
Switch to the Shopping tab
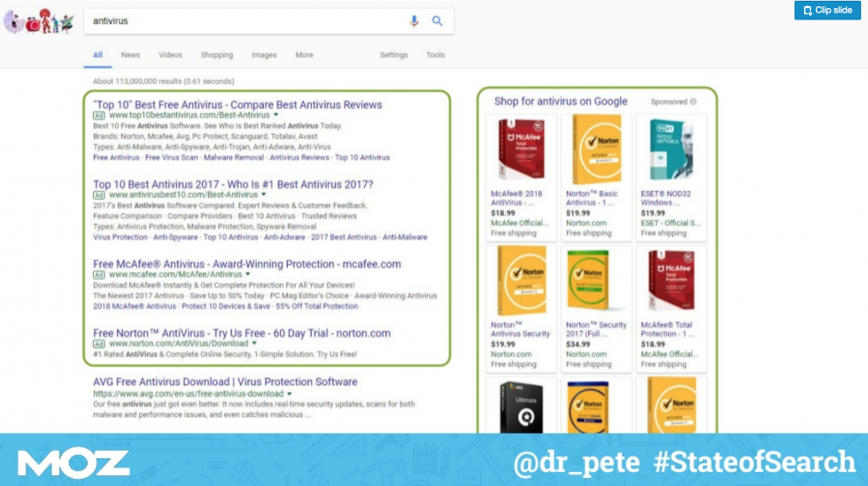217,55
